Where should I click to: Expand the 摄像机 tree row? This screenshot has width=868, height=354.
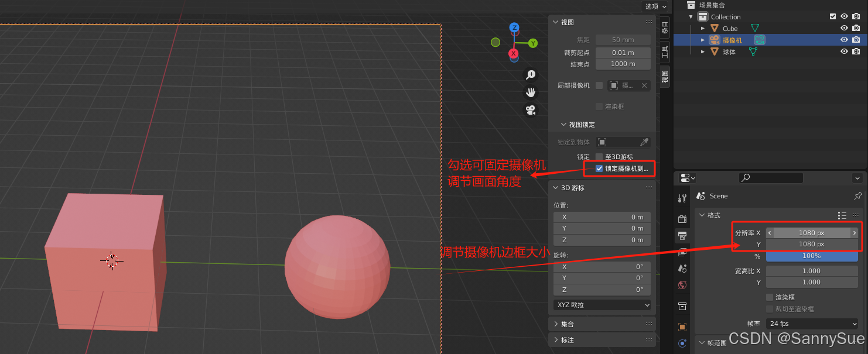703,40
